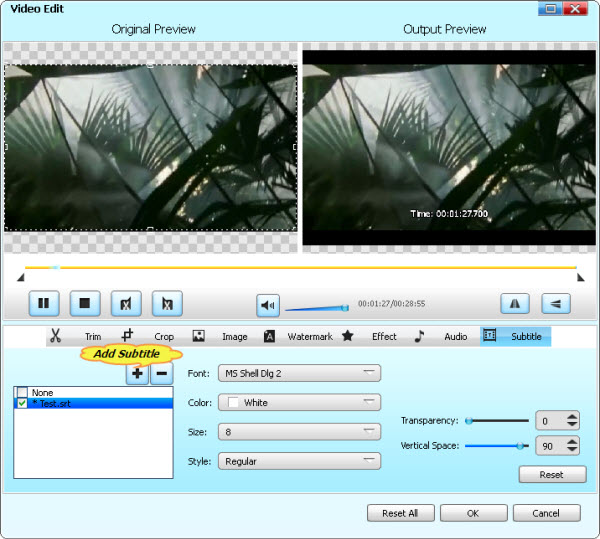Pause the video playback
This screenshot has height=539, width=600.
(x=44, y=303)
